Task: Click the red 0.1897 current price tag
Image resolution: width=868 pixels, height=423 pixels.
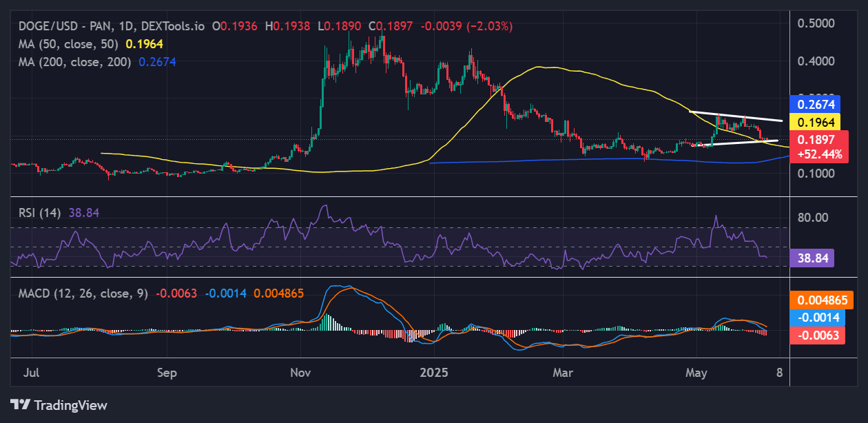Action: pos(816,139)
